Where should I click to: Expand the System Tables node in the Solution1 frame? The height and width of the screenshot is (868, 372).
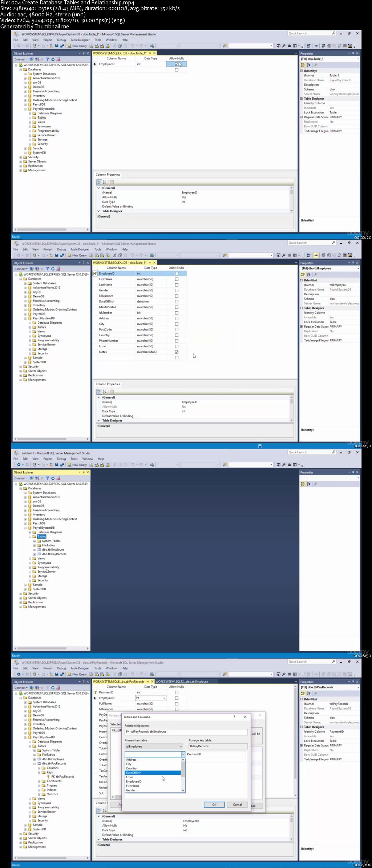(x=35, y=541)
